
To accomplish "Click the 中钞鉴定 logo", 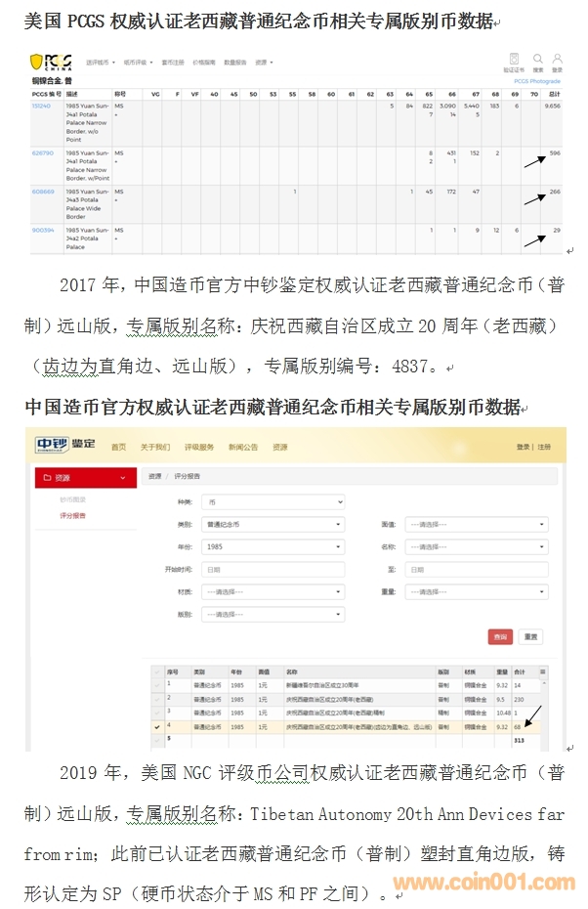I will (64, 446).
